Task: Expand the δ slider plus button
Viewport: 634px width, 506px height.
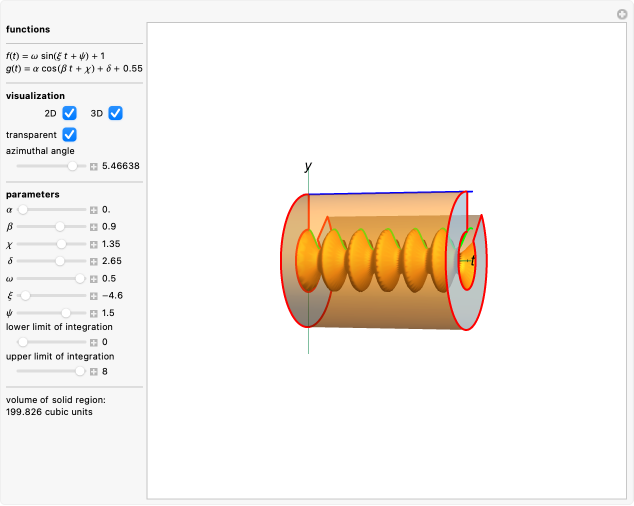Action: [x=94, y=262]
